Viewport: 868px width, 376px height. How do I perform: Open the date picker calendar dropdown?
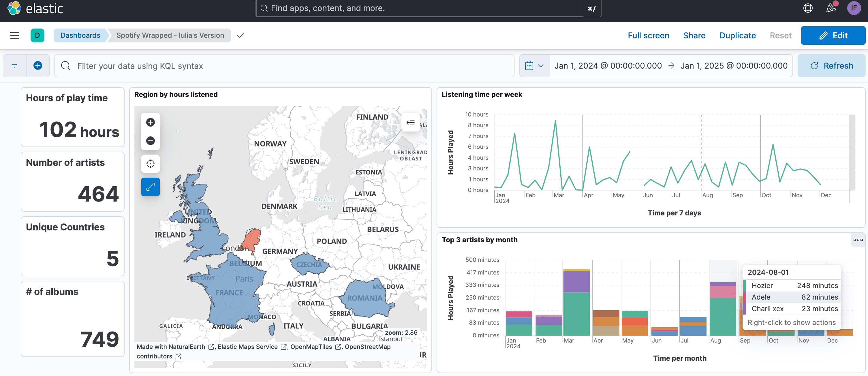534,66
